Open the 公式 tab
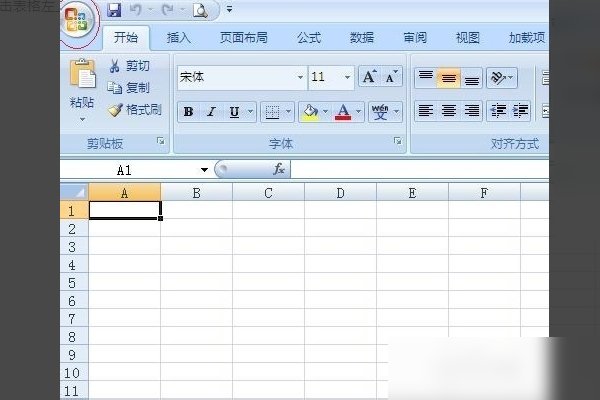Image resolution: width=600 pixels, height=400 pixels. click(309, 38)
